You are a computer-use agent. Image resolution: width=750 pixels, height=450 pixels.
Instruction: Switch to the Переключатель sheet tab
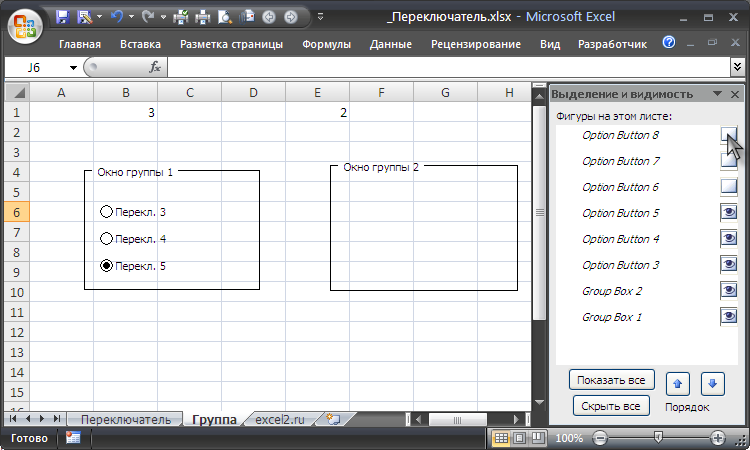tap(131, 419)
